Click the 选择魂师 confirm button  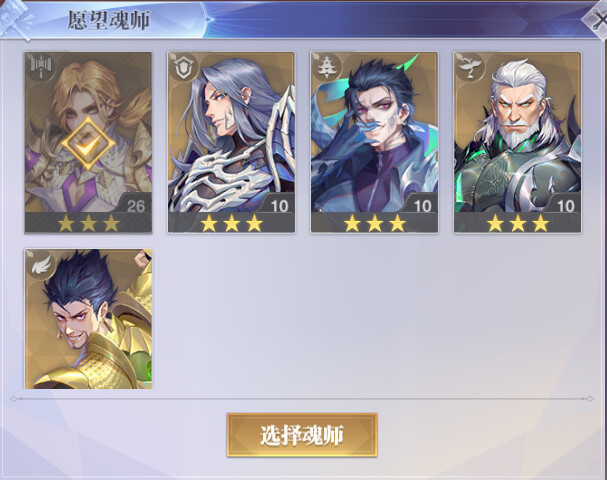(x=302, y=435)
